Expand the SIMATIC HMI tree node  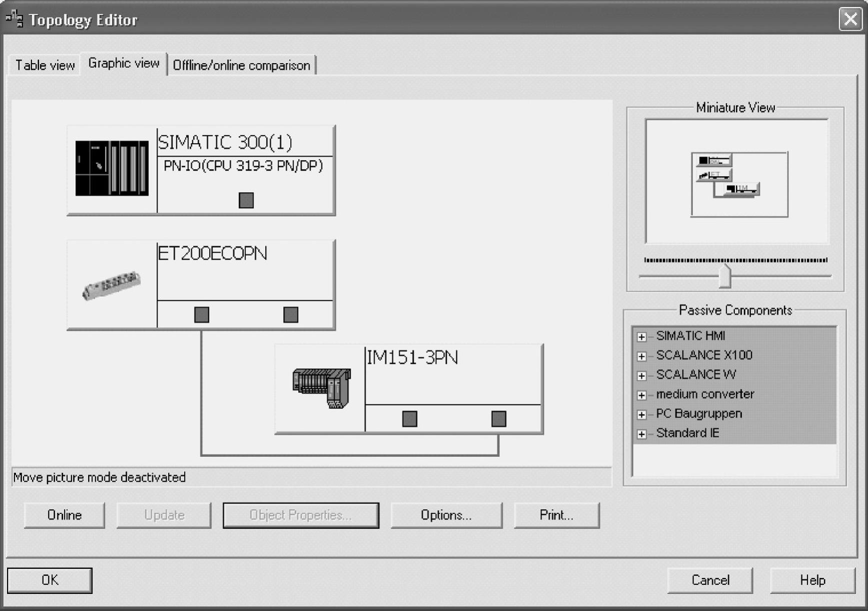click(641, 337)
